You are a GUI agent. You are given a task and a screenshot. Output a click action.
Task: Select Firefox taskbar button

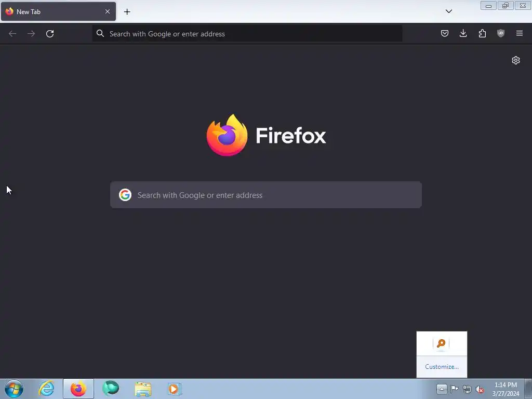click(78, 389)
